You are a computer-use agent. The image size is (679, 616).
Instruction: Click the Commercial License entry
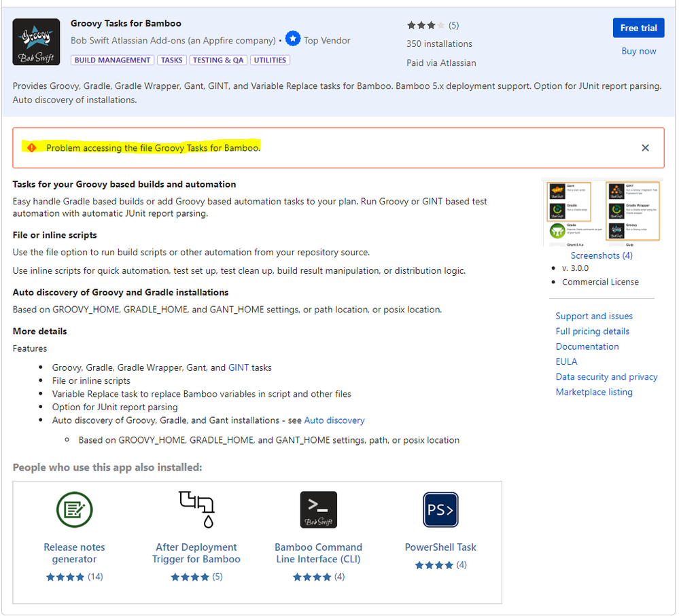pyautogui.click(x=600, y=282)
